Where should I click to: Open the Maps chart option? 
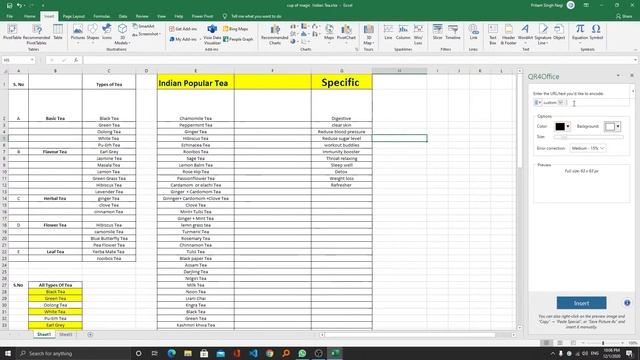tap(329, 33)
